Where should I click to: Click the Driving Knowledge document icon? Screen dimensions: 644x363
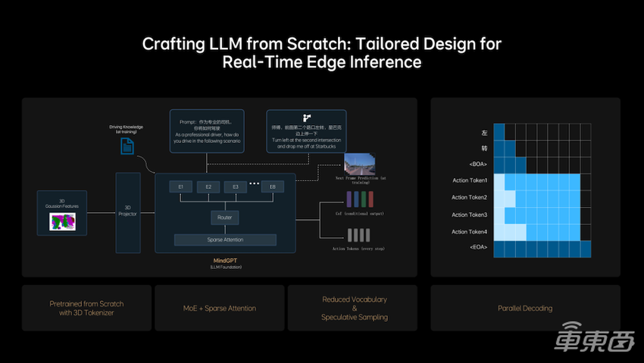pos(128,146)
